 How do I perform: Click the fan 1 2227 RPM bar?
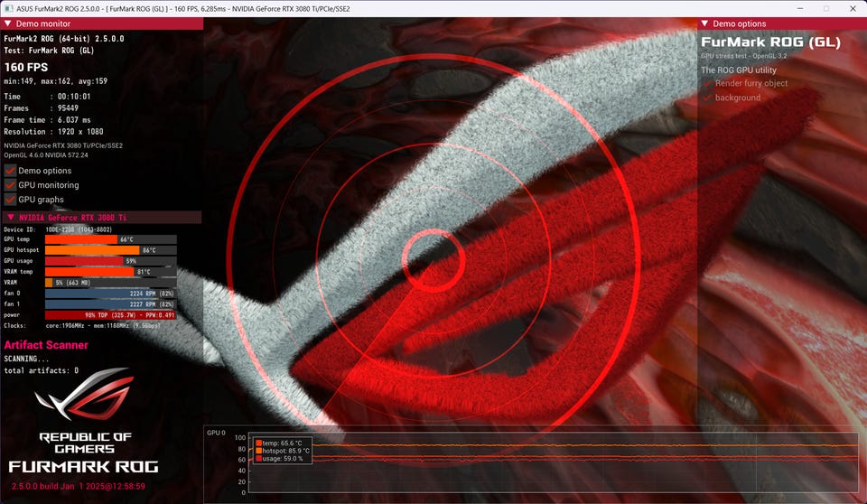point(110,304)
